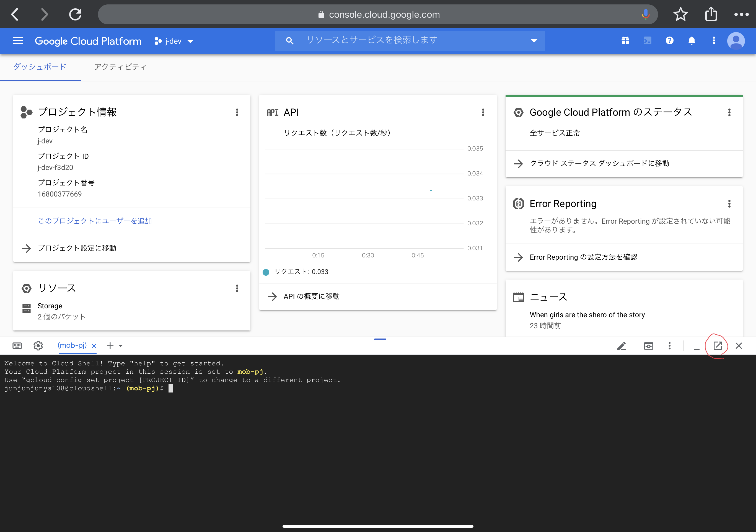Open Cloud Shell three-dot more menu
The height and width of the screenshot is (532, 756).
coord(669,345)
